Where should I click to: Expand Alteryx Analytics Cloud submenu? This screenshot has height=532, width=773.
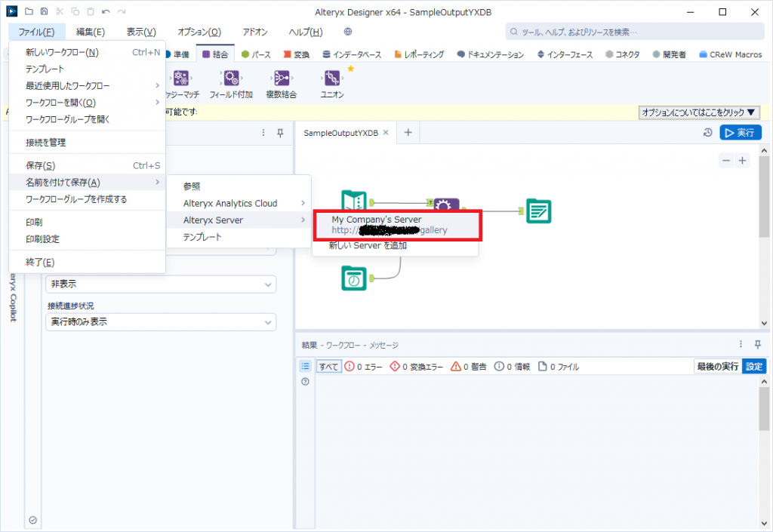[x=239, y=204]
